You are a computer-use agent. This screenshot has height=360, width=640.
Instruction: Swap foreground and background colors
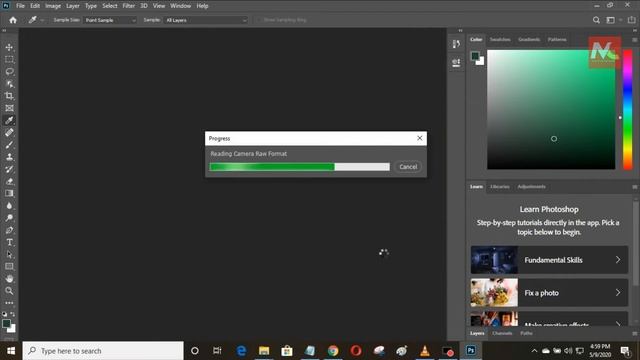[x=13, y=314]
